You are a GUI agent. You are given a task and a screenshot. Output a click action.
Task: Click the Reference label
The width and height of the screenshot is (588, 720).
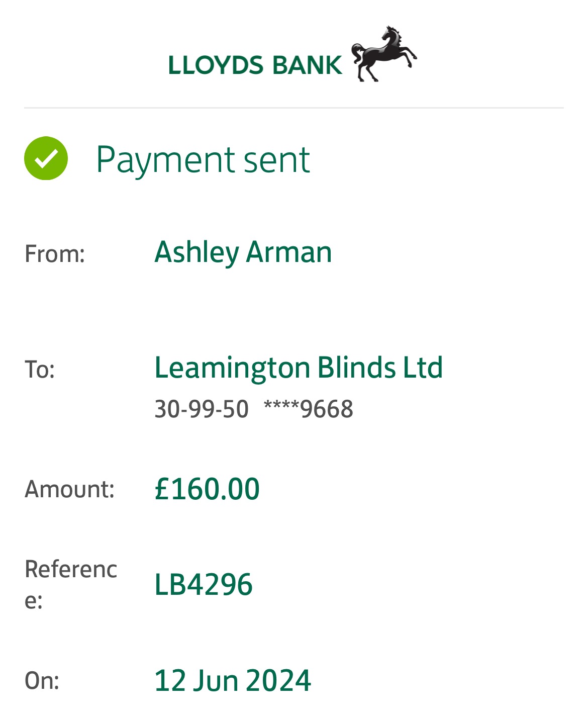tap(70, 584)
